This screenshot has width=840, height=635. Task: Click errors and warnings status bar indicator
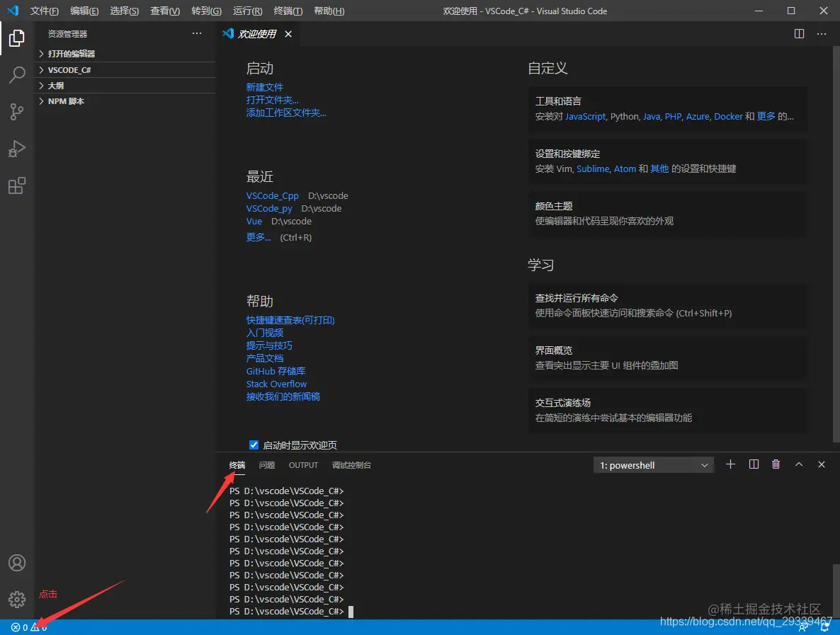29,627
